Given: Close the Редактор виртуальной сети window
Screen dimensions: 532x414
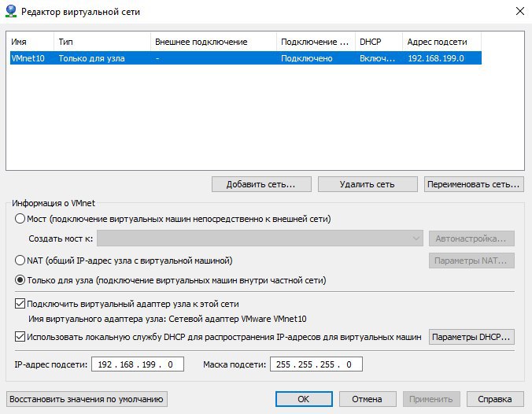Looking at the screenshot, I should (519, 11).
